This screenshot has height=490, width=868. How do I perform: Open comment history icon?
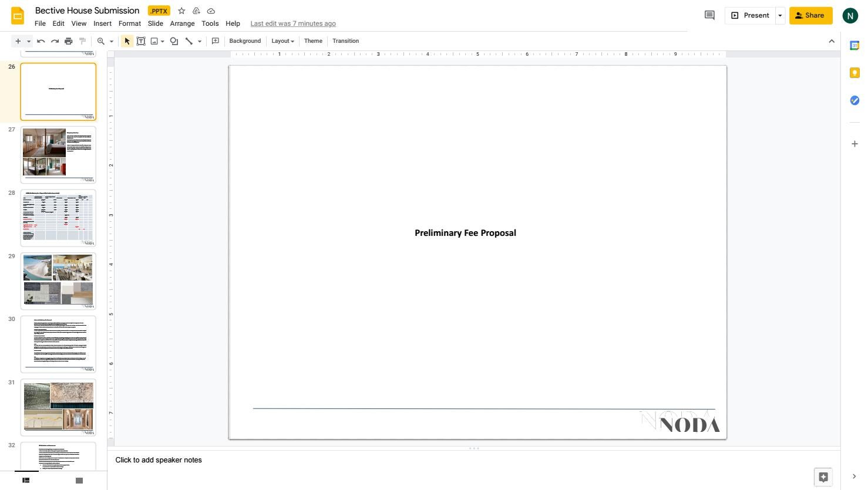[x=709, y=15]
